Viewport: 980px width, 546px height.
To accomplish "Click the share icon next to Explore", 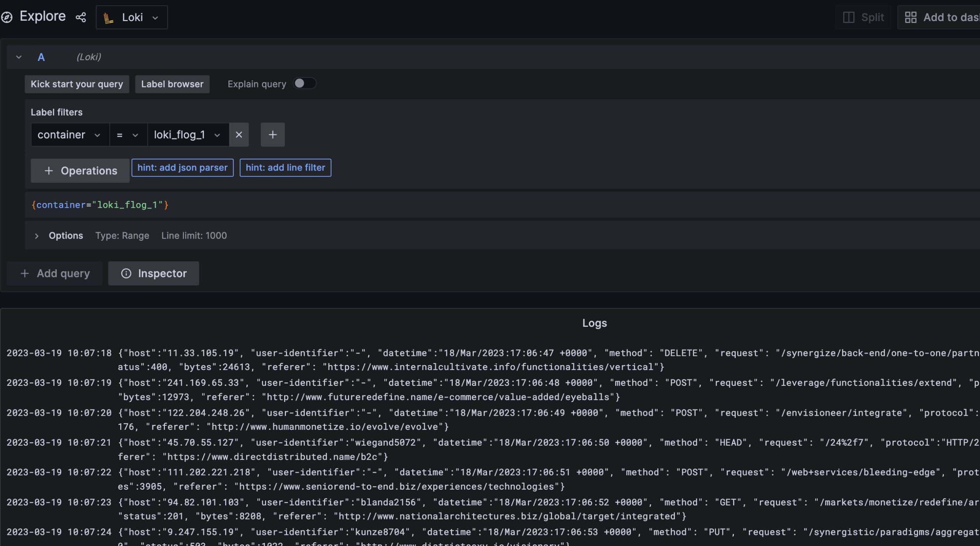I will [80, 16].
